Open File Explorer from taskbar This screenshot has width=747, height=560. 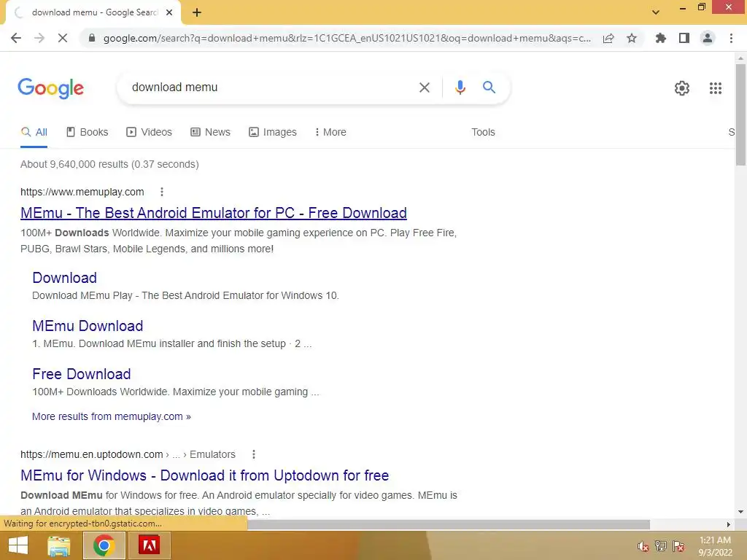click(x=59, y=545)
